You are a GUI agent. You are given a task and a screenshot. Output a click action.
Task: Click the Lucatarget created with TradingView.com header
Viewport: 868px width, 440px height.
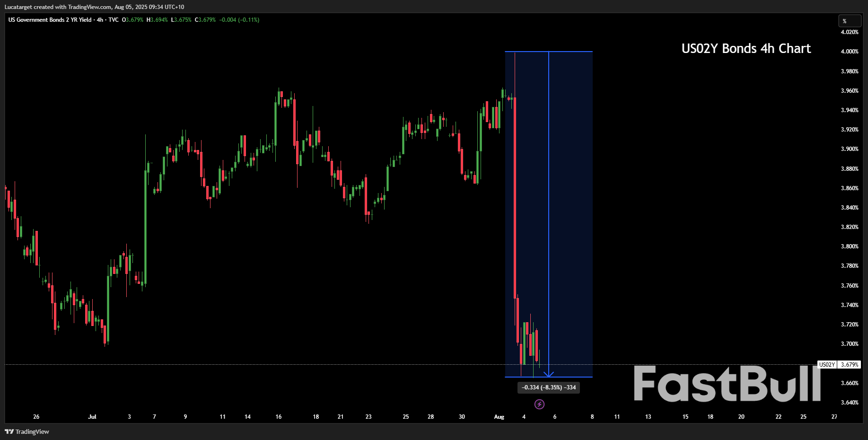(x=94, y=7)
